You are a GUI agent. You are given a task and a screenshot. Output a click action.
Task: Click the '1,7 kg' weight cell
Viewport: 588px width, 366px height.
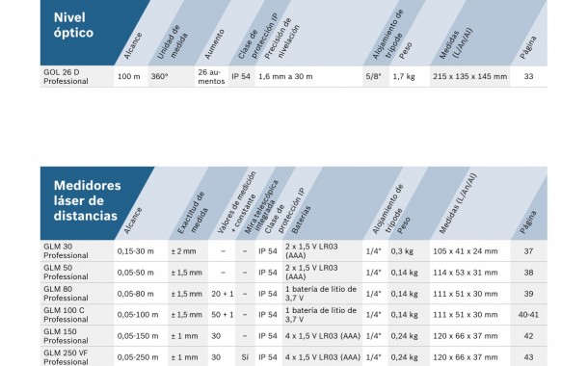click(x=404, y=76)
